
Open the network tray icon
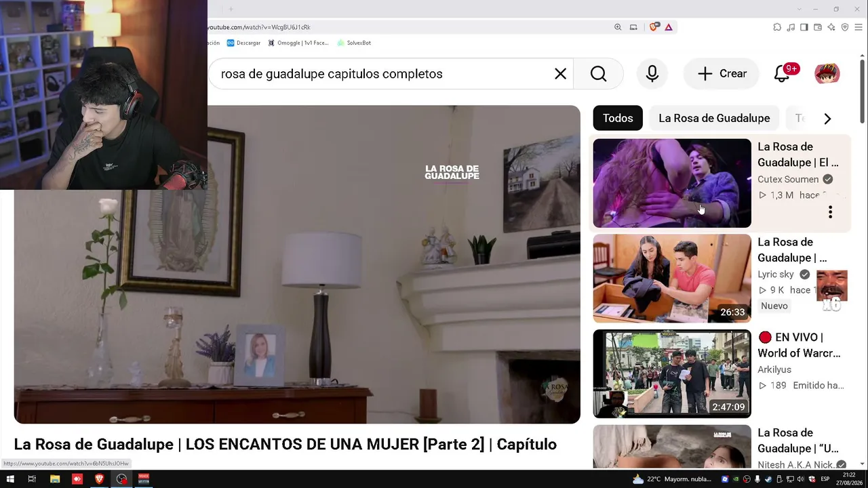pyautogui.click(x=791, y=479)
